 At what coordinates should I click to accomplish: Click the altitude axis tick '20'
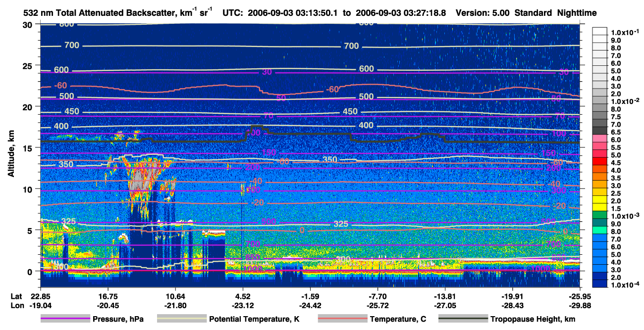coord(28,106)
